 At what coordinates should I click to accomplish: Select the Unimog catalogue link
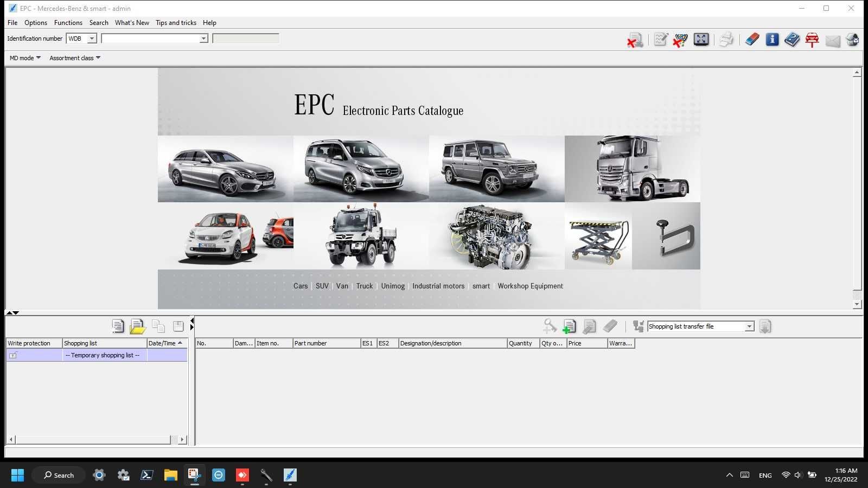coord(393,286)
